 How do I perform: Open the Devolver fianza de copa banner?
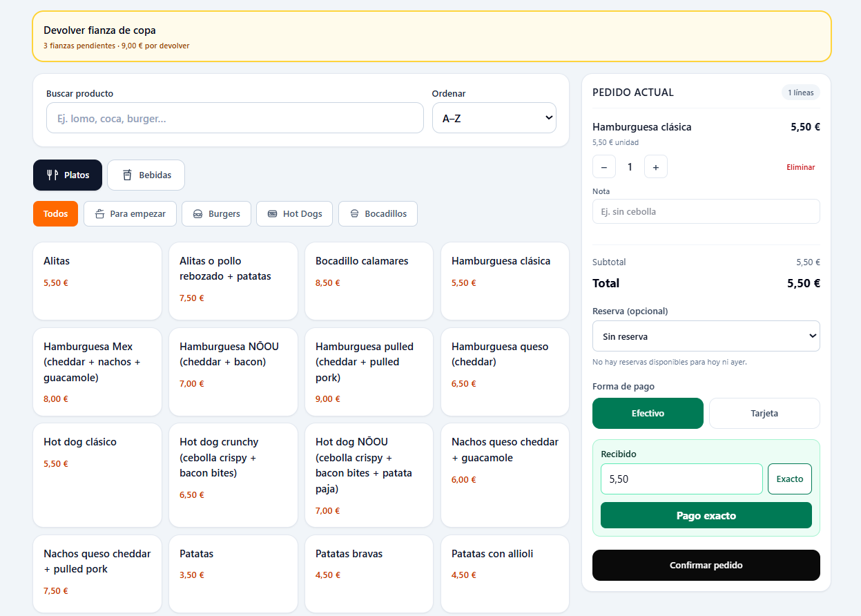(432, 37)
